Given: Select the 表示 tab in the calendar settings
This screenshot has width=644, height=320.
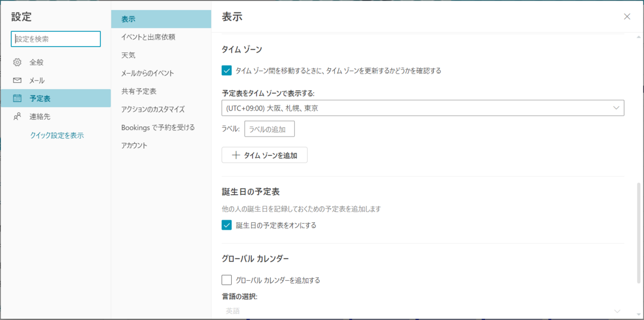Looking at the screenshot, I should coord(161,19).
